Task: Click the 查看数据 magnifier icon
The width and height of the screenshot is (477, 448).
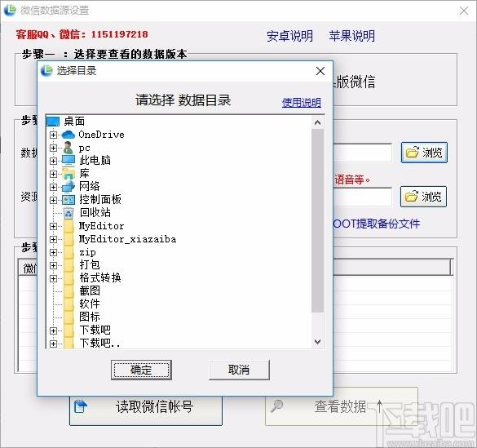Action: [277, 406]
